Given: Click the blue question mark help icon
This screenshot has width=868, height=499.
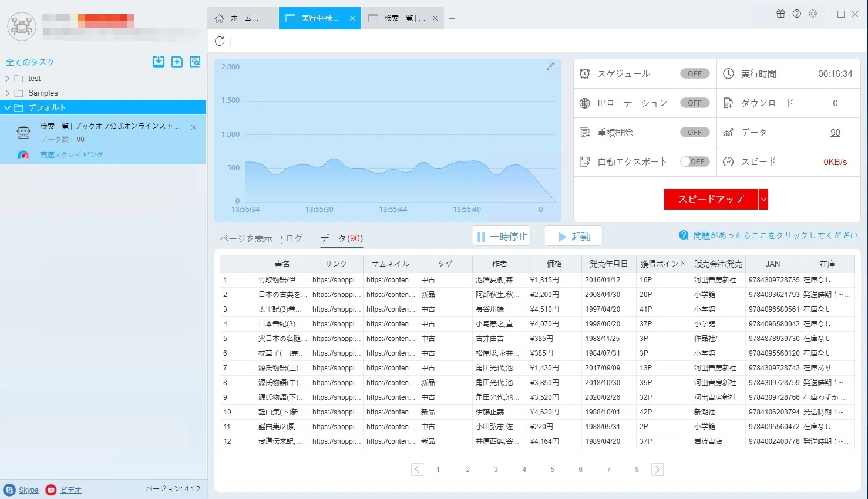Looking at the screenshot, I should [x=684, y=235].
